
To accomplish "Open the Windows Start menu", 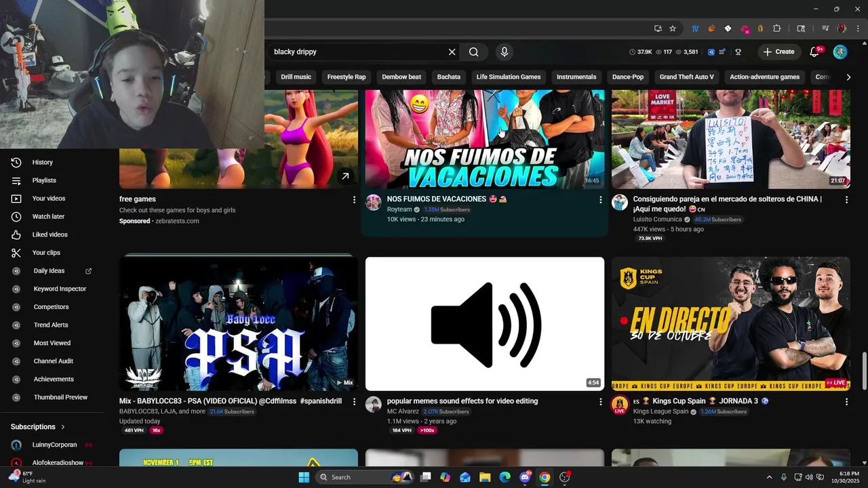I will pyautogui.click(x=304, y=477).
